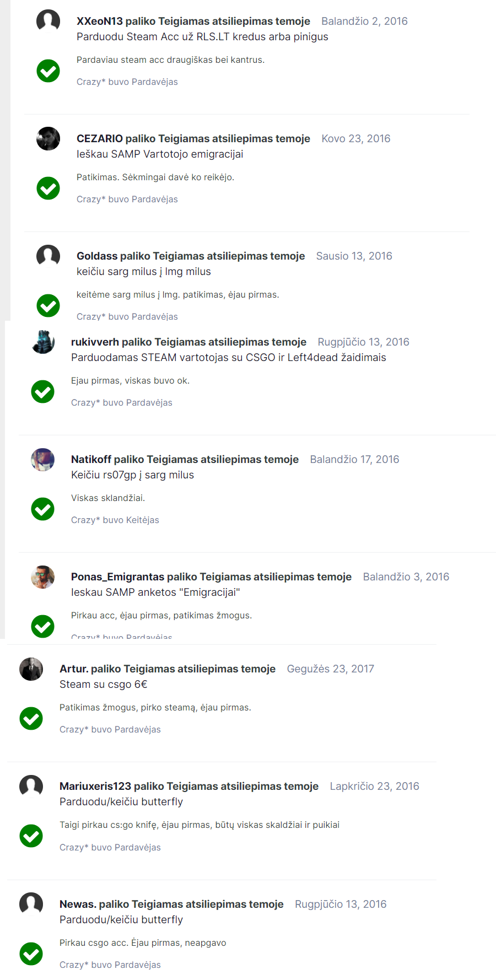Click Newas.'s default avatar icon

(x=31, y=904)
